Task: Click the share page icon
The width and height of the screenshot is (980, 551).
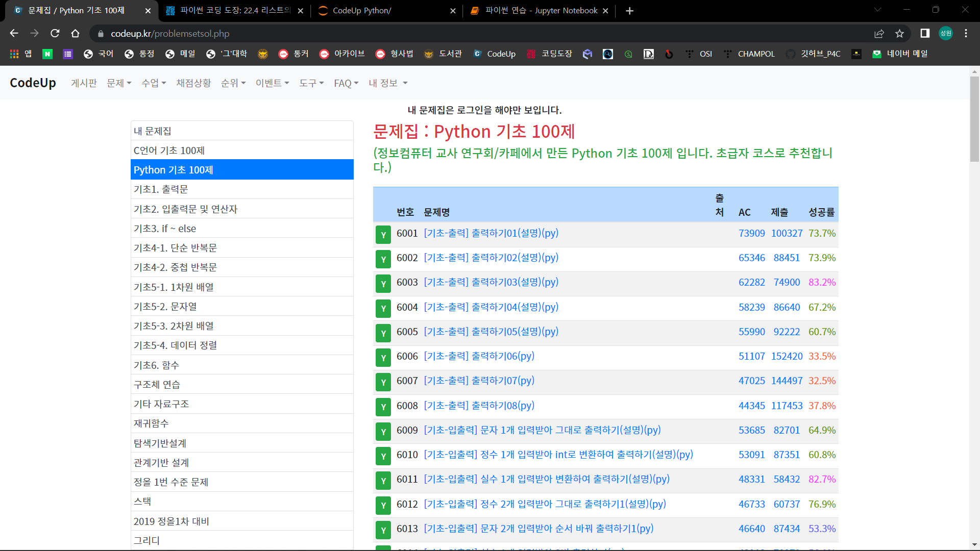Action: 879,33
